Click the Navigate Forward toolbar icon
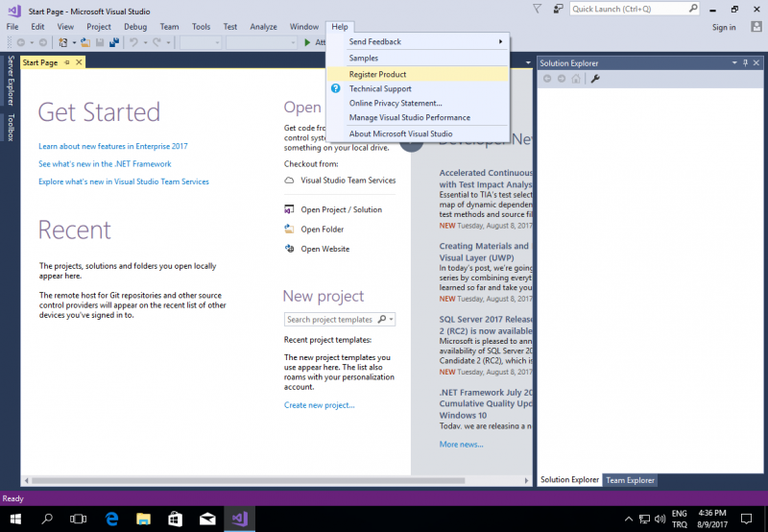The width and height of the screenshot is (768, 532). [x=43, y=42]
